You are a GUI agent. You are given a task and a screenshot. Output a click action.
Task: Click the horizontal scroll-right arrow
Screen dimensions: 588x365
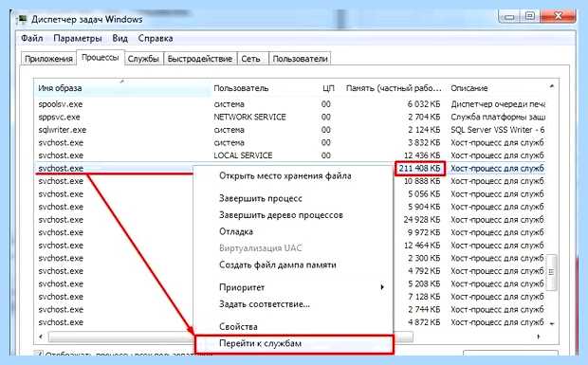click(x=539, y=337)
